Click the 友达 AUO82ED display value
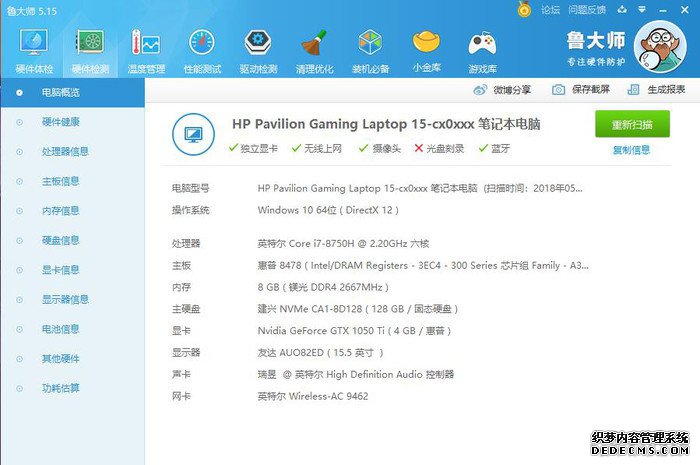 tap(321, 353)
